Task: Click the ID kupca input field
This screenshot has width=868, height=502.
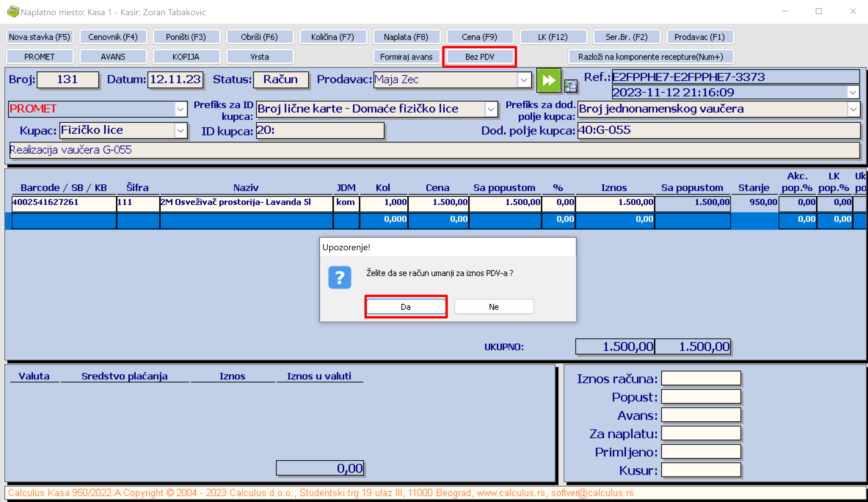Action: [320, 131]
